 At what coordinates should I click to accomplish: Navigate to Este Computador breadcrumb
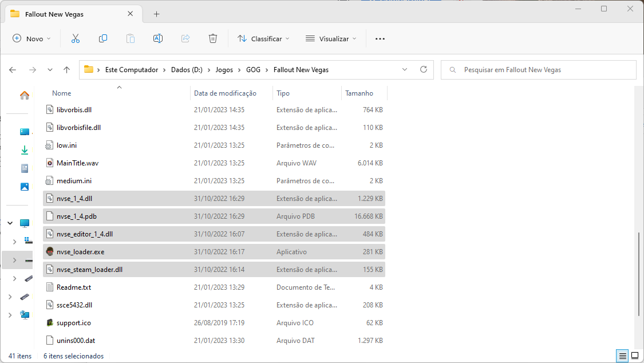tap(132, 70)
